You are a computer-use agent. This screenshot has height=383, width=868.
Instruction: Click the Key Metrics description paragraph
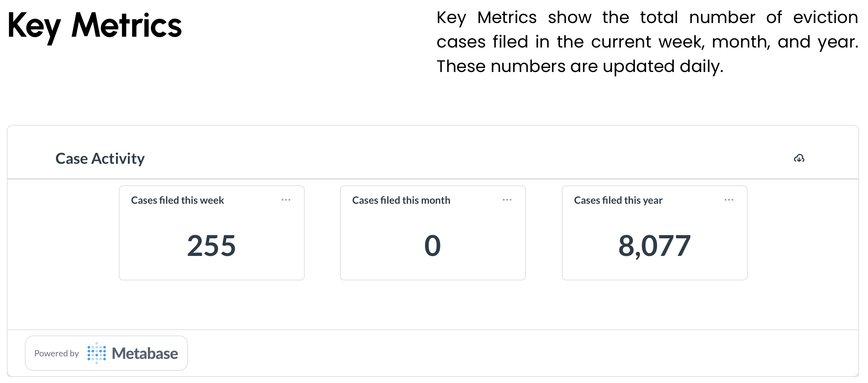click(647, 42)
